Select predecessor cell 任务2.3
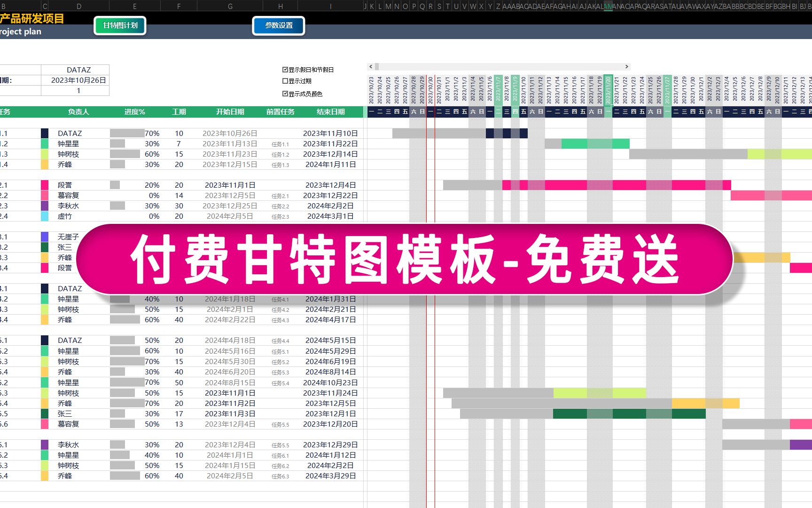The height and width of the screenshot is (508, 812). tap(281, 217)
